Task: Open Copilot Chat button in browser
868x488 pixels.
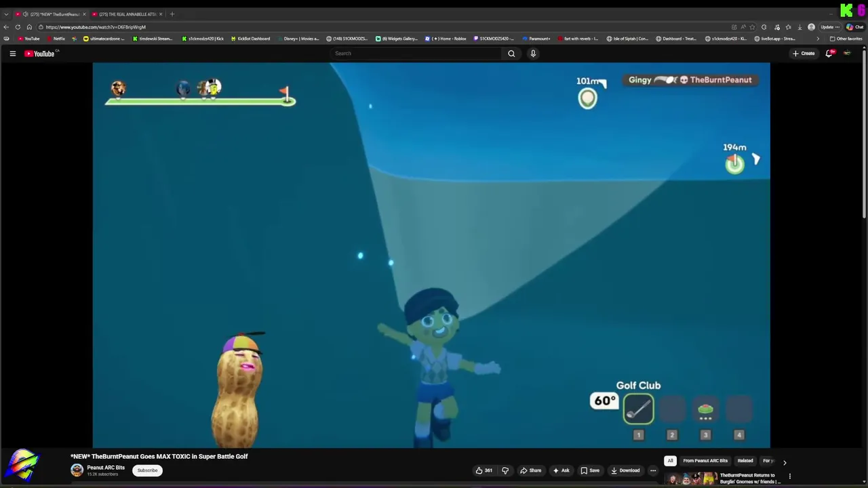Action: 854,27
